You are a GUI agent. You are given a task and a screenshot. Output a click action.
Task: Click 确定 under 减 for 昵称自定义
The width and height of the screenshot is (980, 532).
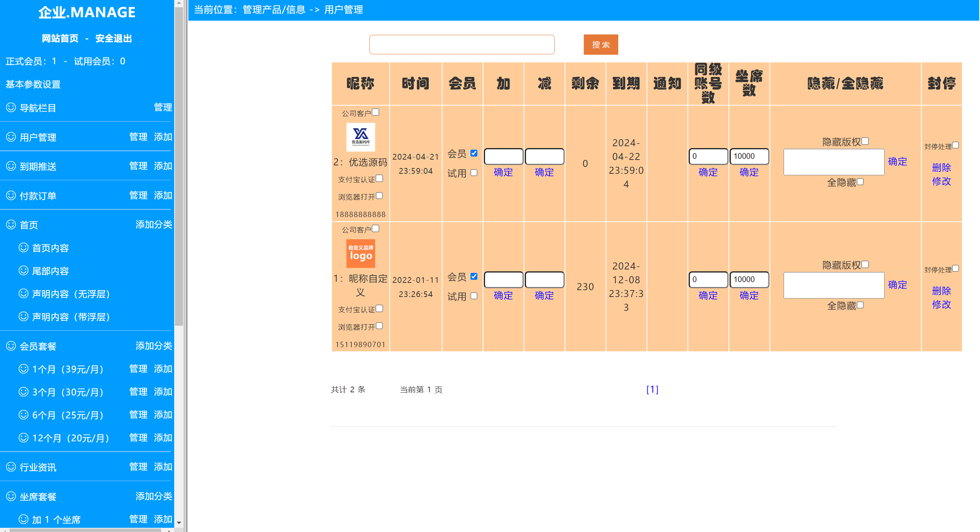point(544,295)
